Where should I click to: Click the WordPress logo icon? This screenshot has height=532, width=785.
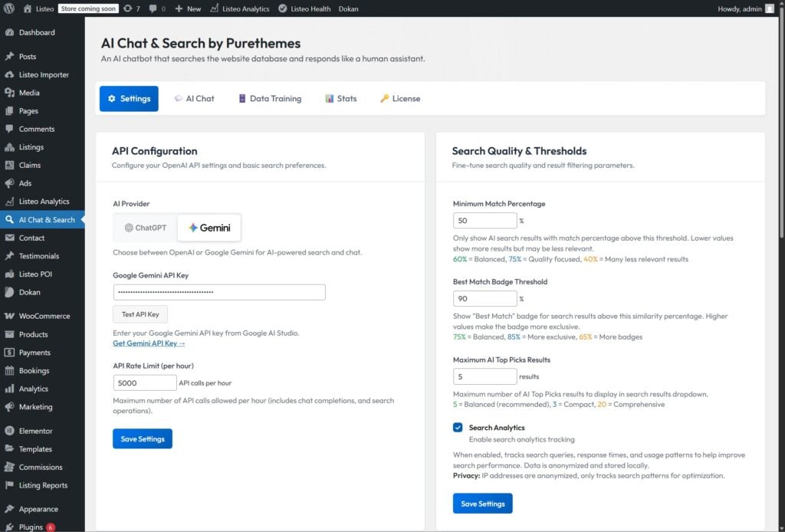coord(9,8)
